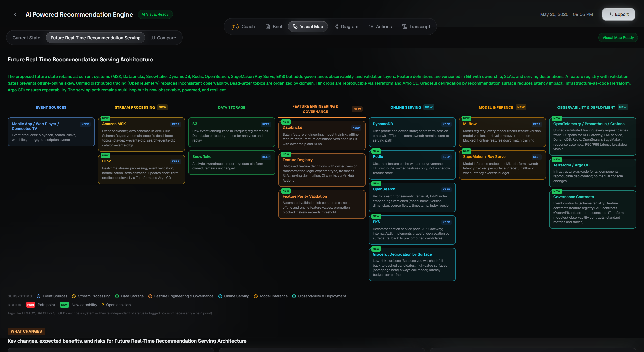
Task: Click the green NEW capability legend badge
Action: tap(64, 305)
